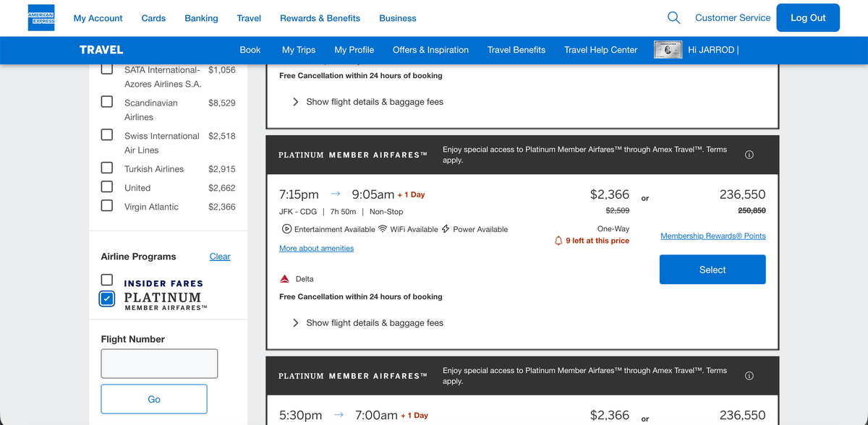Open the My Trips tab
The width and height of the screenshot is (868, 425).
[299, 50]
